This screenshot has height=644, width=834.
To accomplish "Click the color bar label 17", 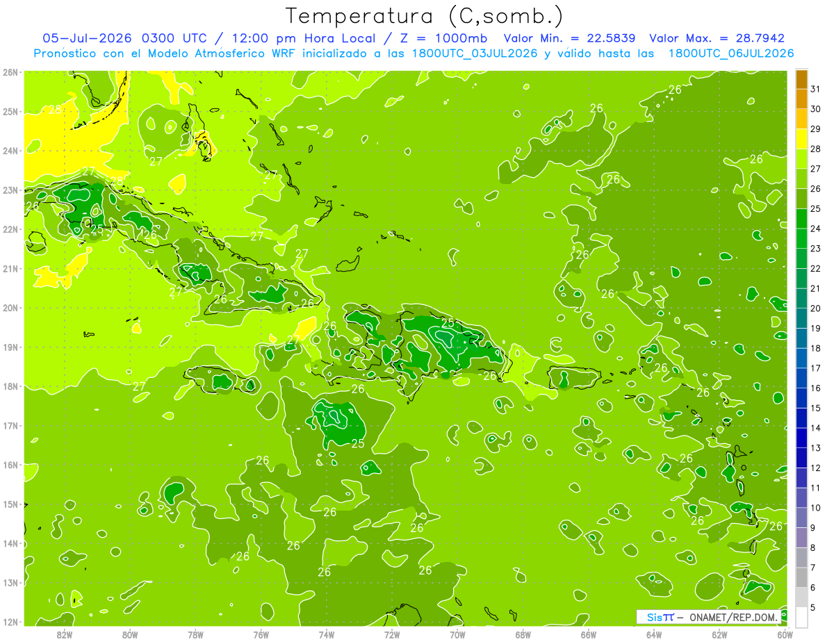I will pyautogui.click(x=816, y=368).
